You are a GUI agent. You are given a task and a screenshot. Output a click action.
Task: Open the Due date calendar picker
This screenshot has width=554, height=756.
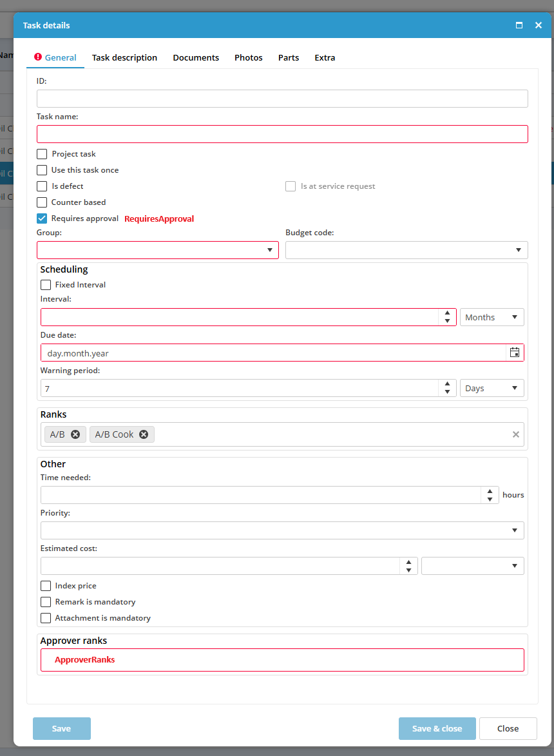pos(515,353)
